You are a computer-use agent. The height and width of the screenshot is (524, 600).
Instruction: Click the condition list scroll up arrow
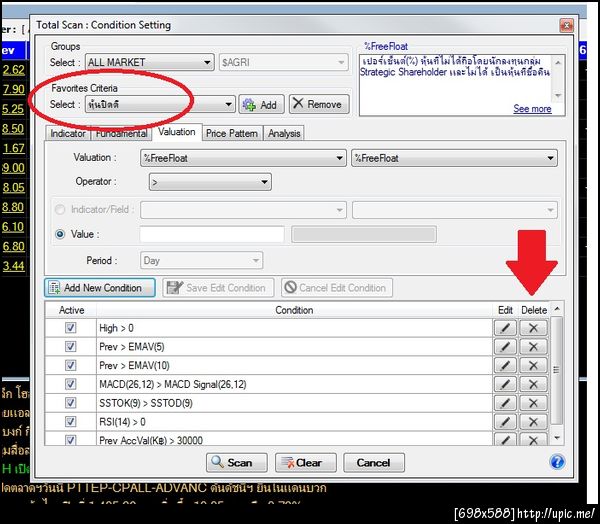pos(557,309)
